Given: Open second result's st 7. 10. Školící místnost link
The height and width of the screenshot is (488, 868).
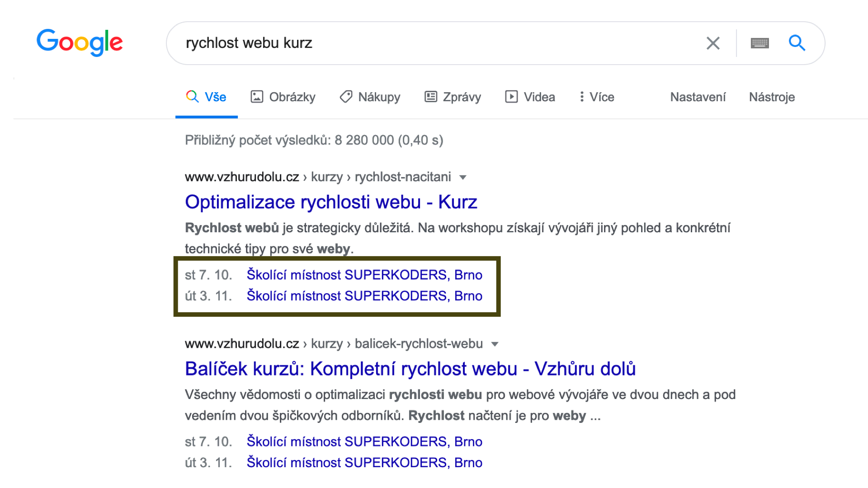Looking at the screenshot, I should tap(364, 441).
